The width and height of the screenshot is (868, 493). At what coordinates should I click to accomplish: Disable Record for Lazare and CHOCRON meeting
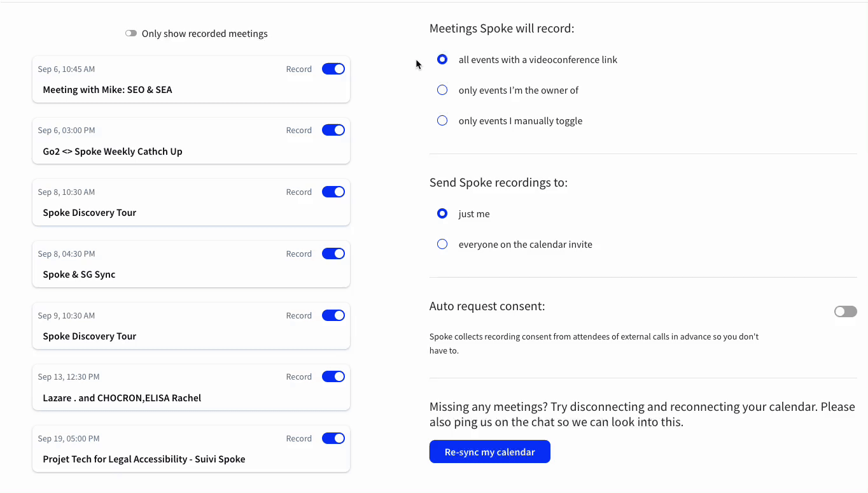[x=333, y=376]
